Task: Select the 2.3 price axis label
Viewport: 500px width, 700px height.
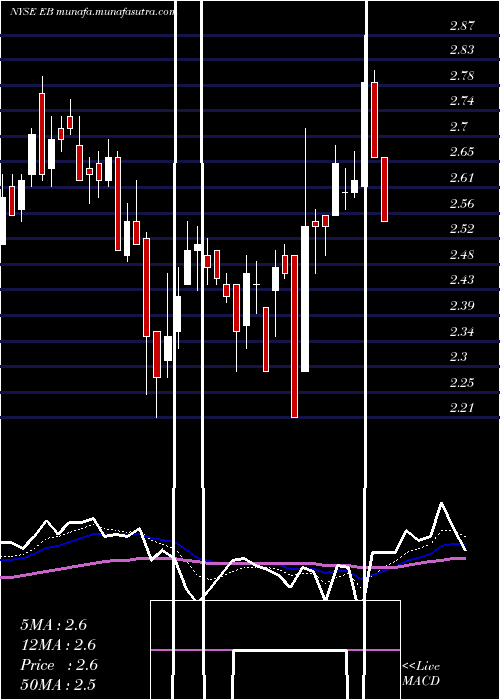Action: pos(458,356)
